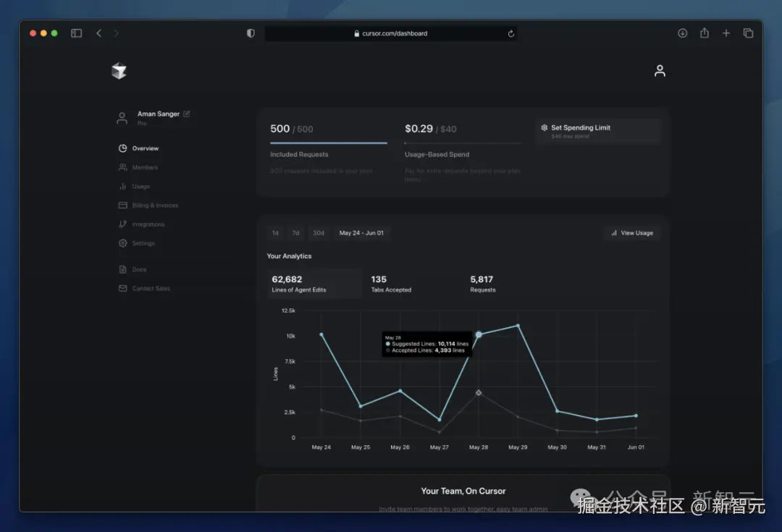
Task: Toggle the Safari sidebar icon
Action: pyautogui.click(x=76, y=33)
